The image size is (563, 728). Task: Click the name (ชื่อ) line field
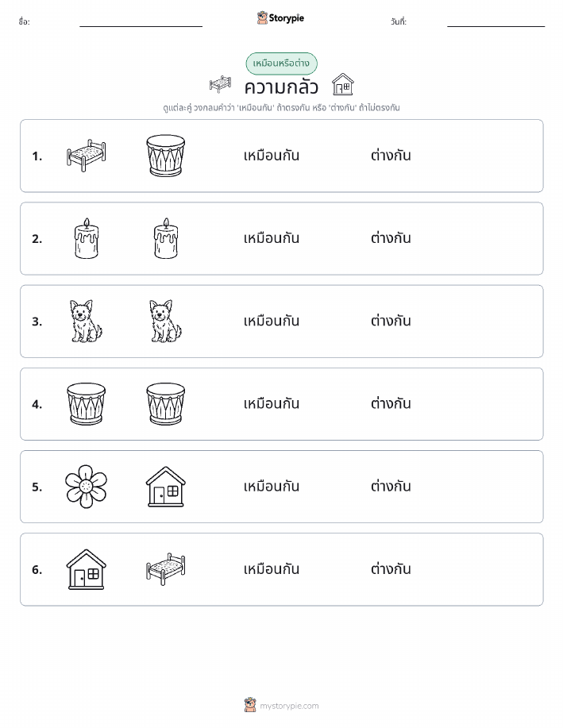(141, 22)
